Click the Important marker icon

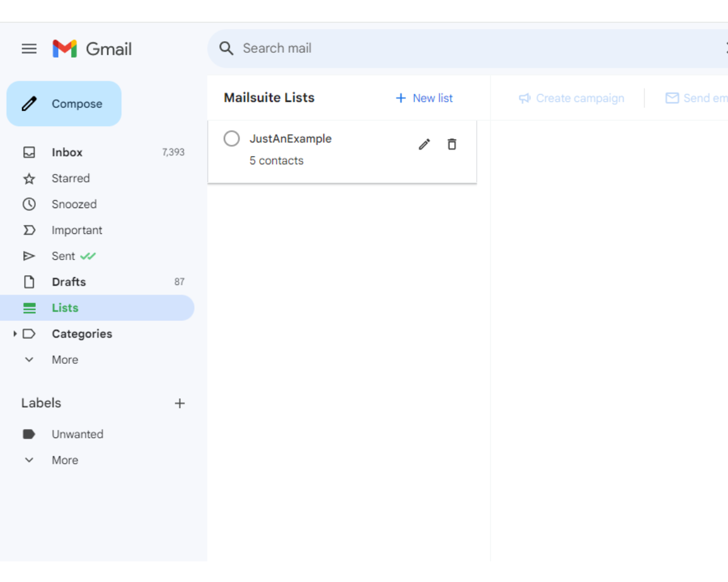point(29,230)
